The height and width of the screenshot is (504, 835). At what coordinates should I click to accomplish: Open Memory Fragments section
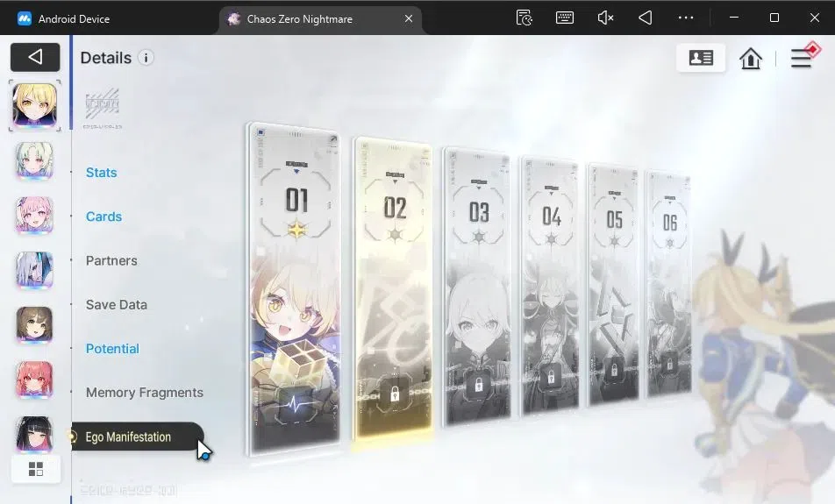(145, 393)
